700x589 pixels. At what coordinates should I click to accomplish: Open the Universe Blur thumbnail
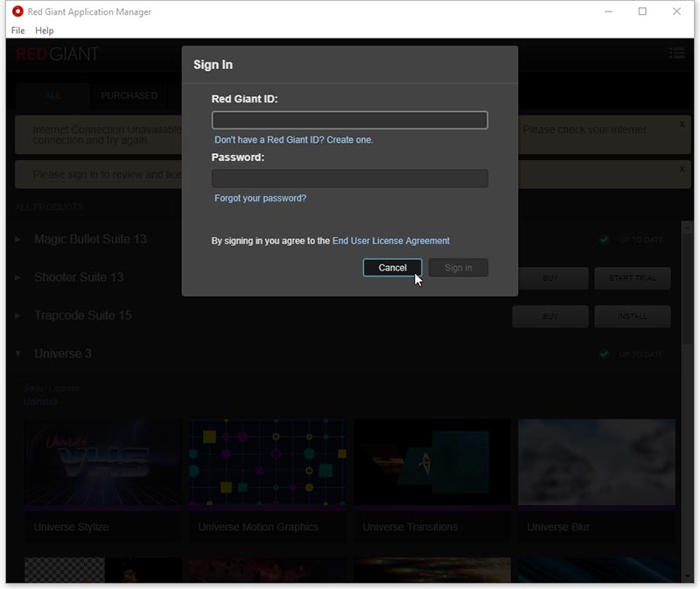coord(597,463)
